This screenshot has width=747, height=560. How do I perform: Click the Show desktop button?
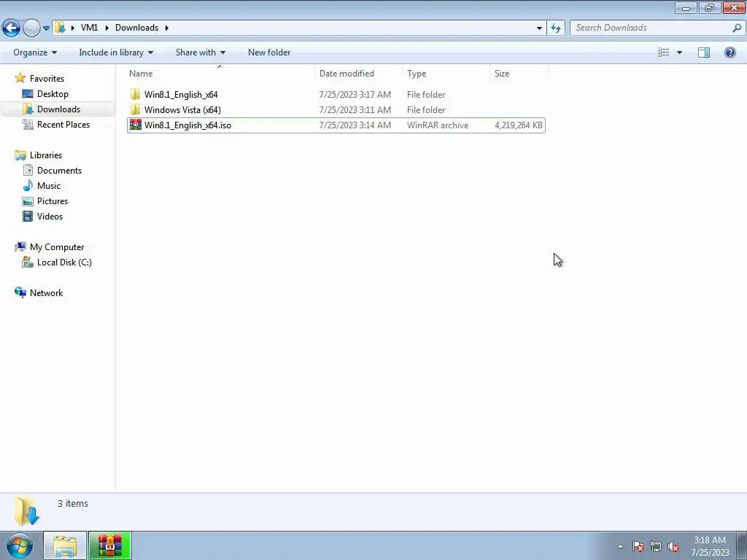click(742, 545)
